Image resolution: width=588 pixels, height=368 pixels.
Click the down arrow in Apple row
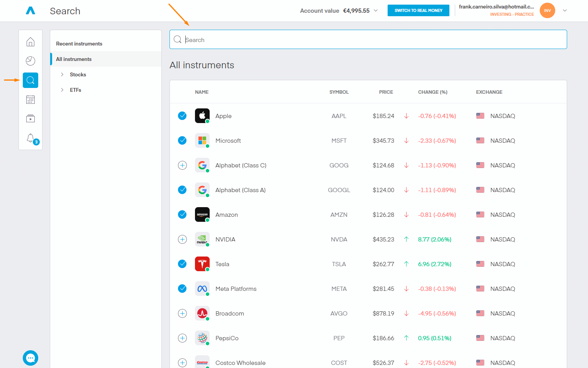point(406,116)
